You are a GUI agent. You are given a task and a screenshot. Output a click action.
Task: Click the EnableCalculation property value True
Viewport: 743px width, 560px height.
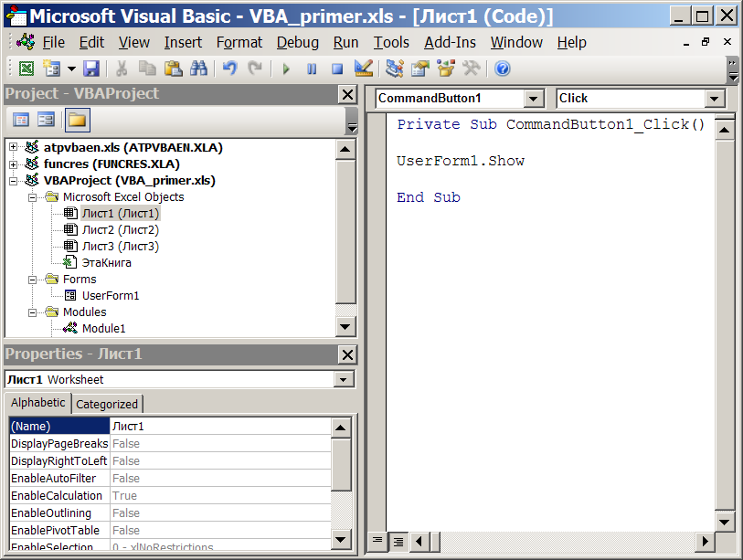pos(220,495)
